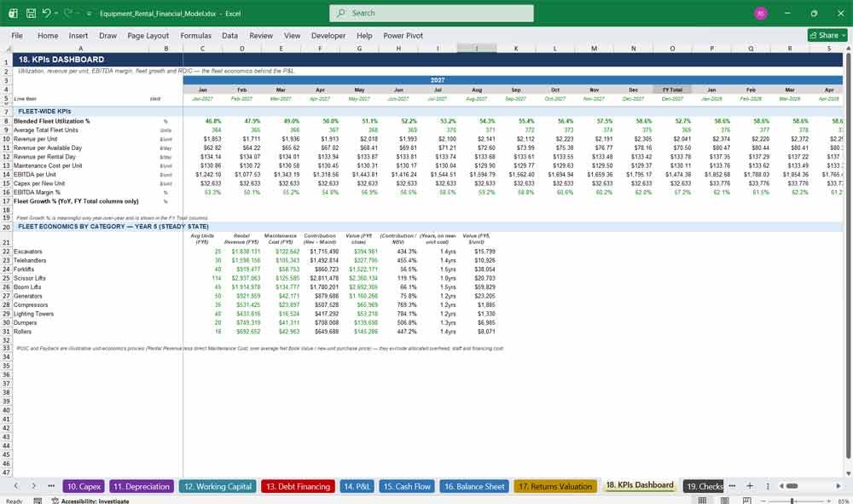Click next sheet navigation arrow
Screen dimensions: 853x504
pyautogui.click(x=34, y=486)
